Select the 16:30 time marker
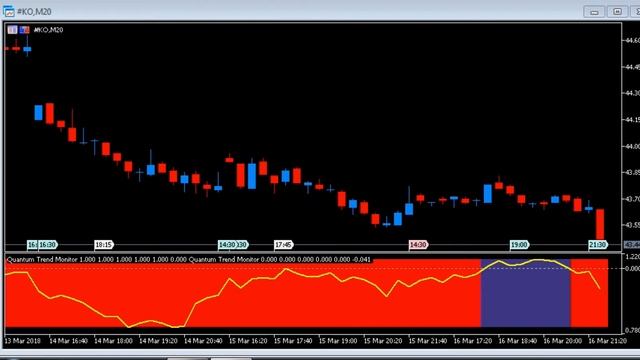Screen dimensions: 640x360 [x=47, y=245]
